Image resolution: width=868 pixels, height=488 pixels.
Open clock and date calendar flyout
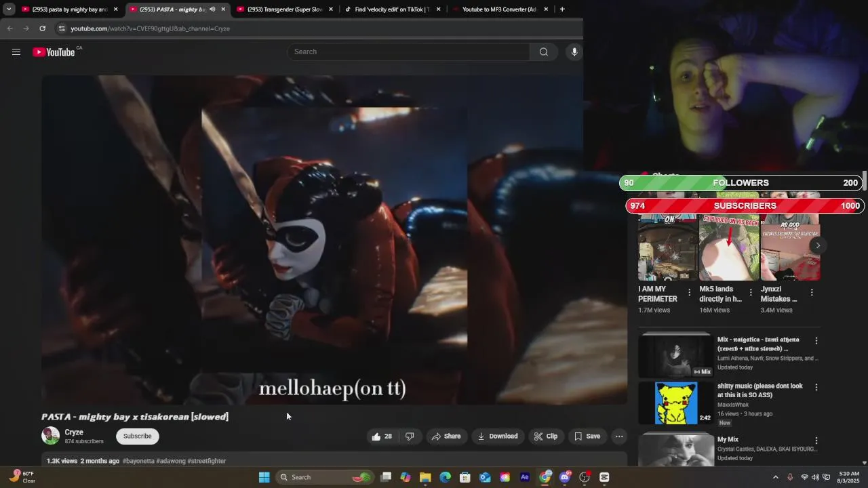849,477
